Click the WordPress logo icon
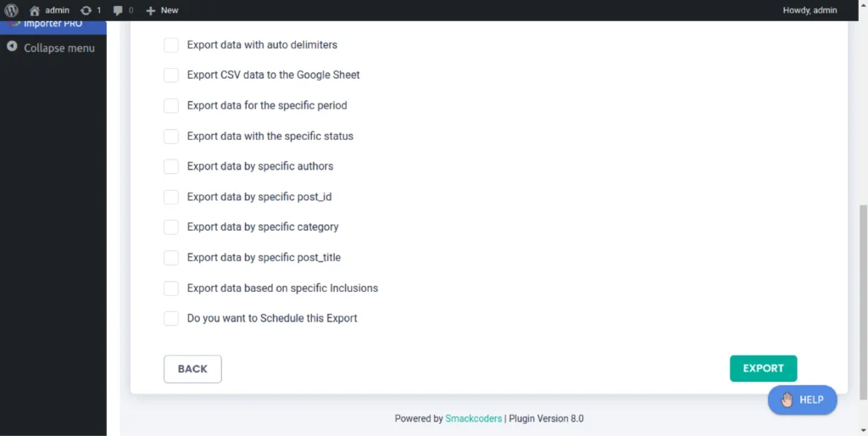Screen dimensions: 868x436 coord(11,10)
